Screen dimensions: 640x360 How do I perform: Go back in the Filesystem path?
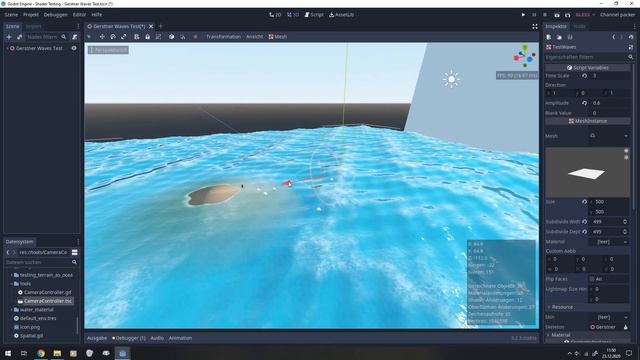coord(8,252)
